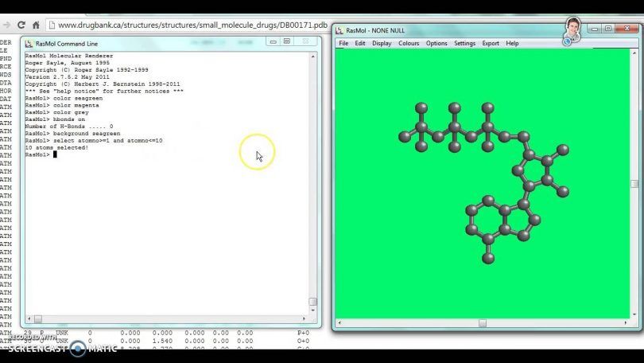Click the molecule view horizontal scroll right arrow
Viewport: 644px width, 363px height.
(626, 323)
